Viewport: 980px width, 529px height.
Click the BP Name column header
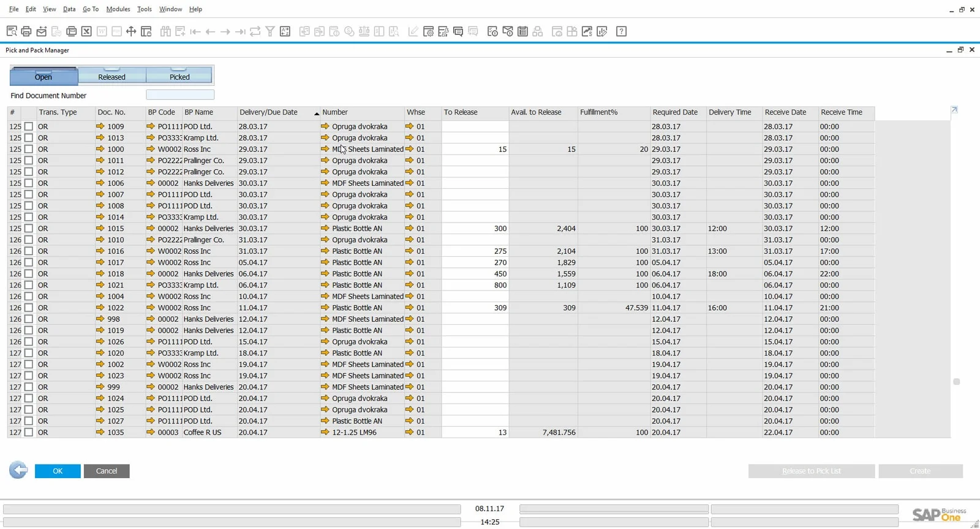click(x=209, y=112)
